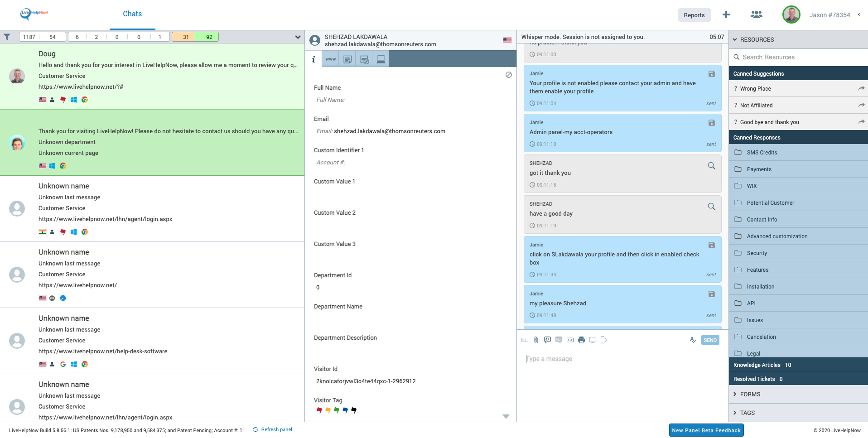Print the chat using the printer icon
868x438 pixels.
(581, 340)
